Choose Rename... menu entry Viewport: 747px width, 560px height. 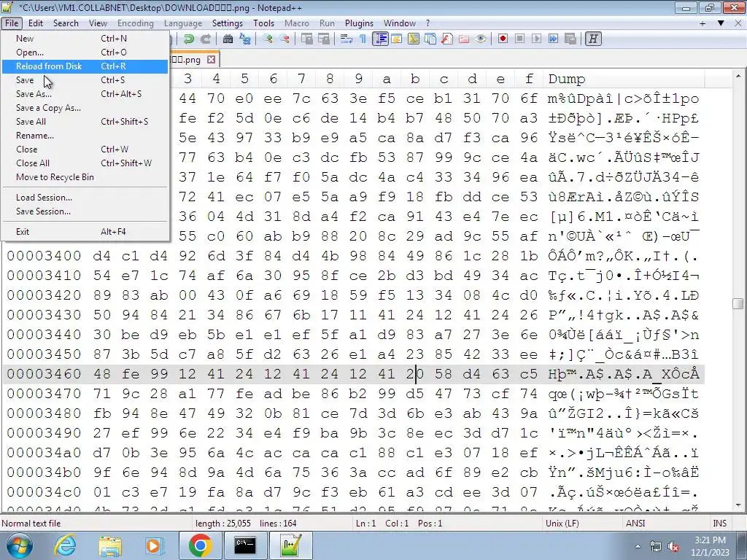[x=85, y=135]
